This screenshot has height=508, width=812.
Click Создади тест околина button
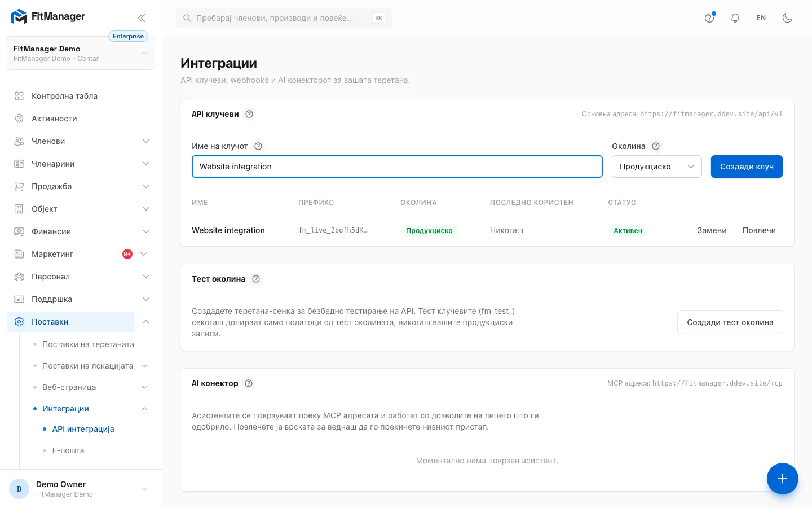tap(730, 322)
